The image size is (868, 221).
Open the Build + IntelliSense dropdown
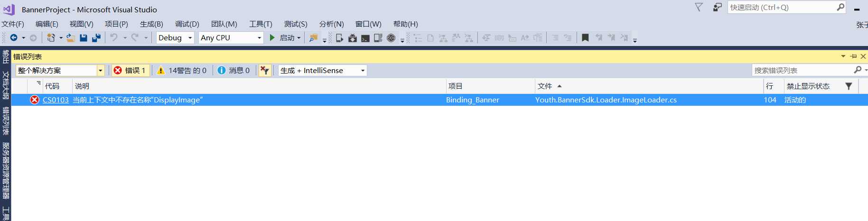(x=322, y=70)
